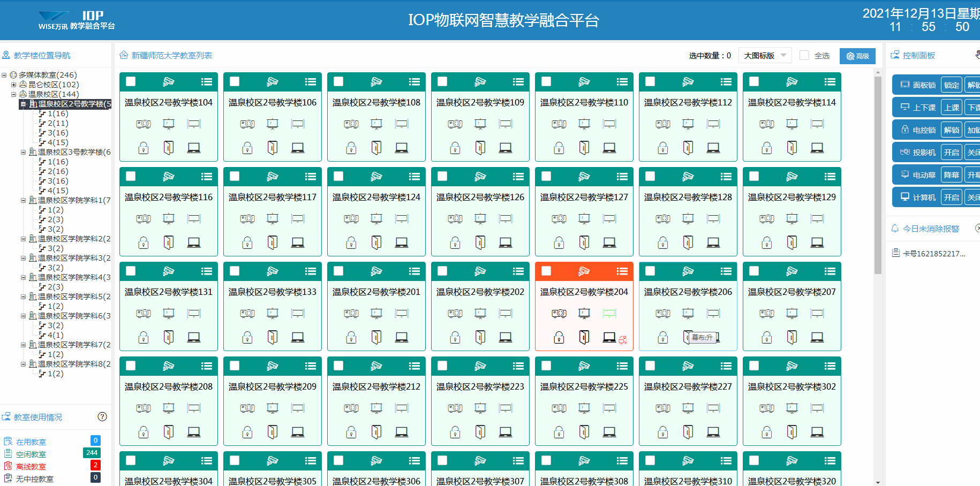Open help icon beside 教室使用情况

pyautogui.click(x=102, y=417)
